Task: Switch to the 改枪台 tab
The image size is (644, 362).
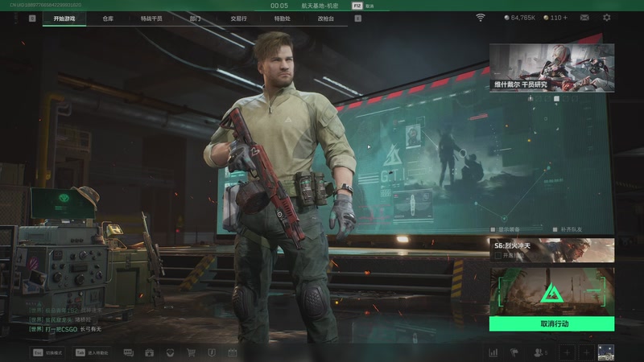Action: click(326, 19)
